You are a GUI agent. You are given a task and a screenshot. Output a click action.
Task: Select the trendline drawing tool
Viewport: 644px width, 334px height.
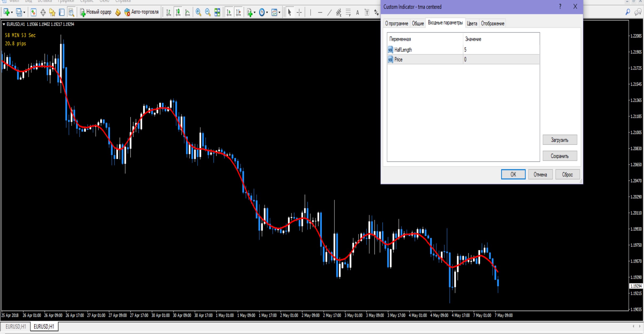329,12
